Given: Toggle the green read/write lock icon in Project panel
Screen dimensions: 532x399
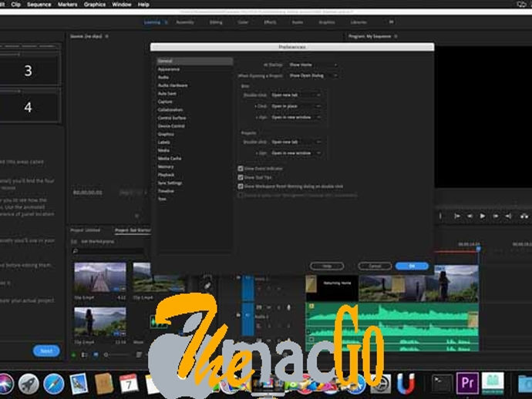Looking at the screenshot, I should click(74, 355).
